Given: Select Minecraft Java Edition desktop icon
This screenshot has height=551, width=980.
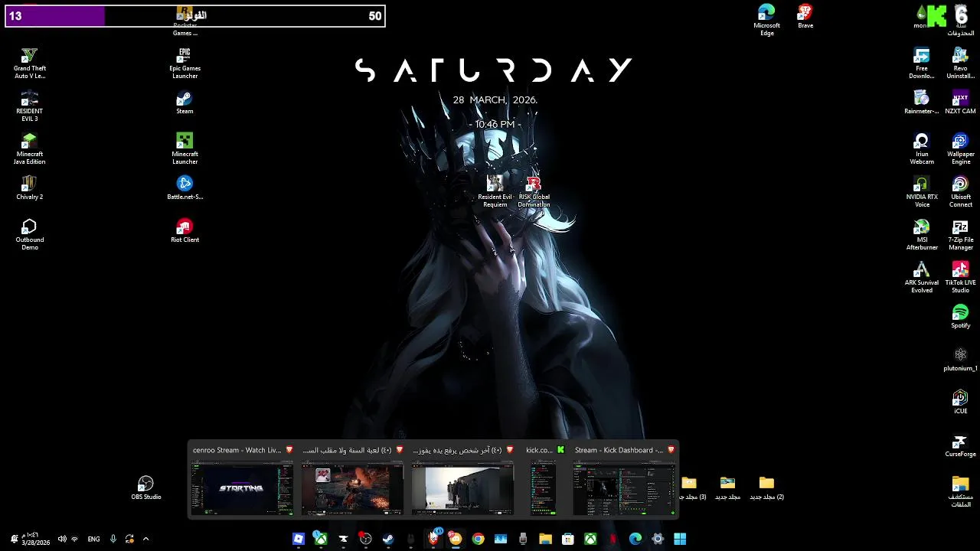Looking at the screenshot, I should 29,149.
